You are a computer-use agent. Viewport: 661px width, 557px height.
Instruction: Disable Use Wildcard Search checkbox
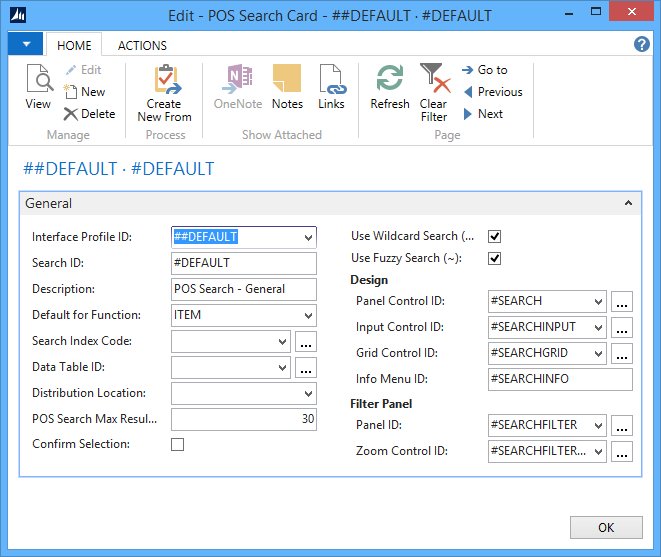494,237
